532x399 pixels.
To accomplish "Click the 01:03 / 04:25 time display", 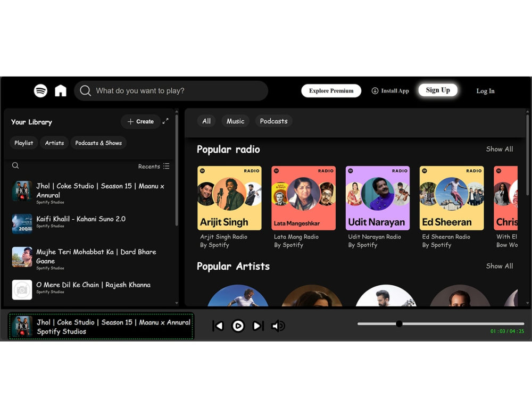I will pos(507,331).
